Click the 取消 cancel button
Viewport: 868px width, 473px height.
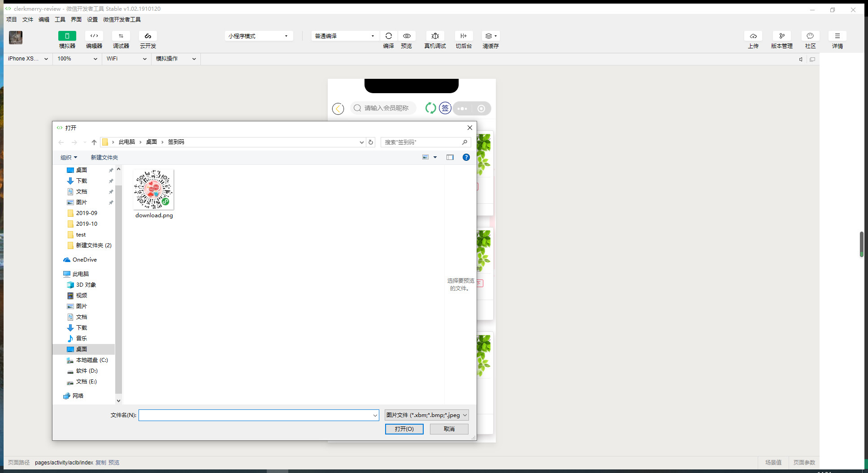point(449,429)
